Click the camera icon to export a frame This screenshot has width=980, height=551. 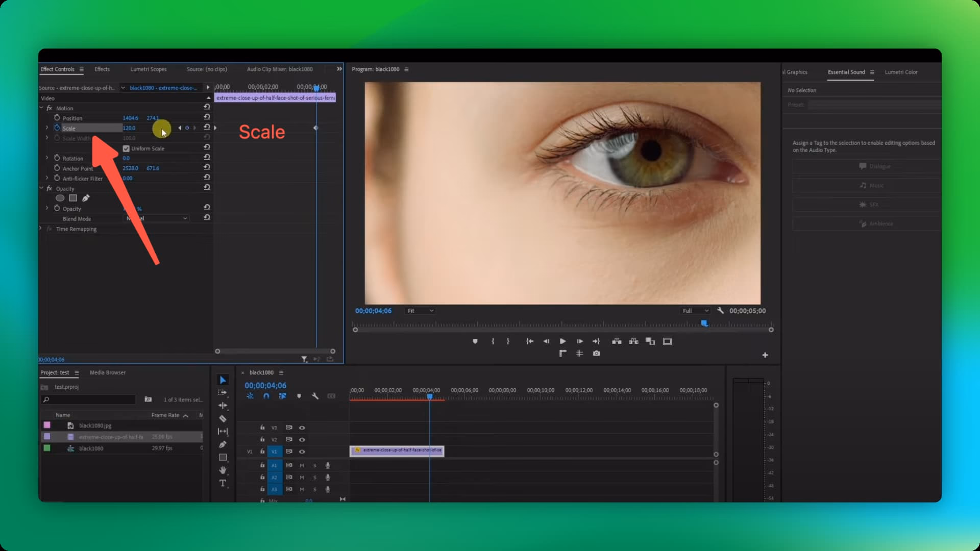point(596,353)
